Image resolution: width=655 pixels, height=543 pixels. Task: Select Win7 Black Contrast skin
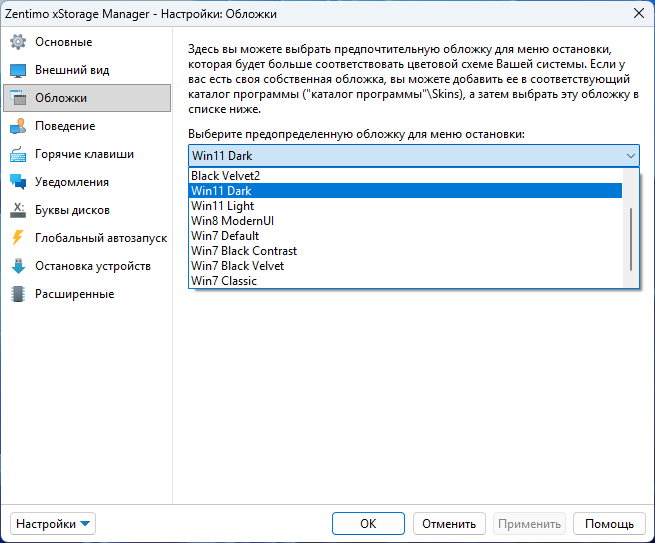[x=243, y=251]
